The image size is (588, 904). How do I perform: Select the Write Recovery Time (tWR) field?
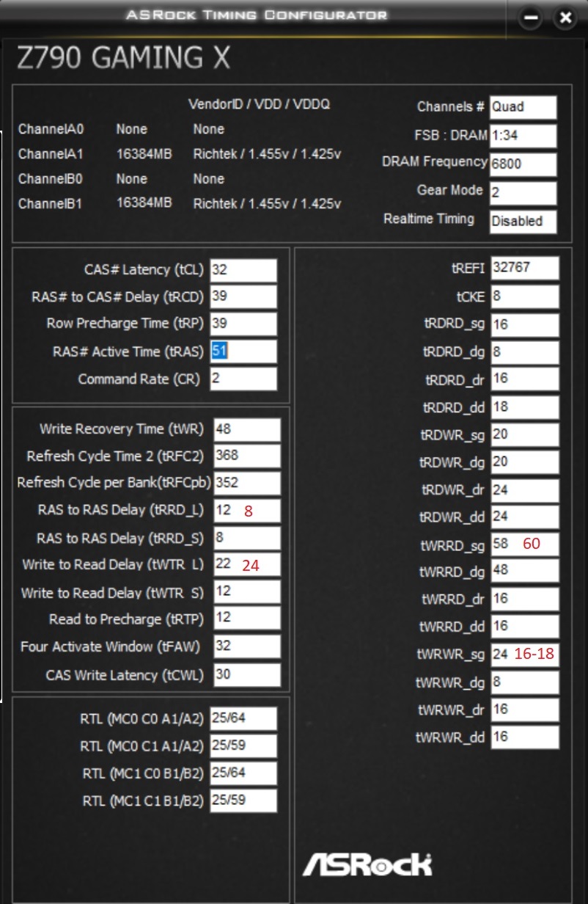pos(247,429)
